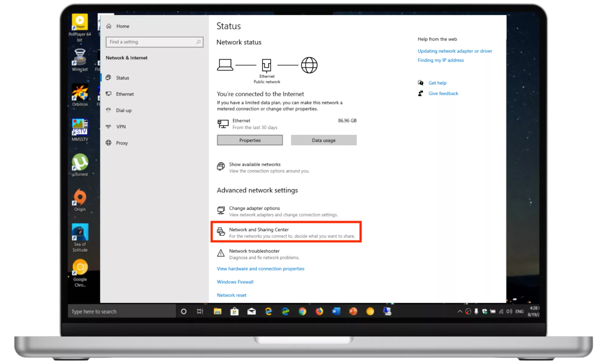The image size is (607, 364).
Task: Open Mail from the taskbar
Action: click(251, 312)
